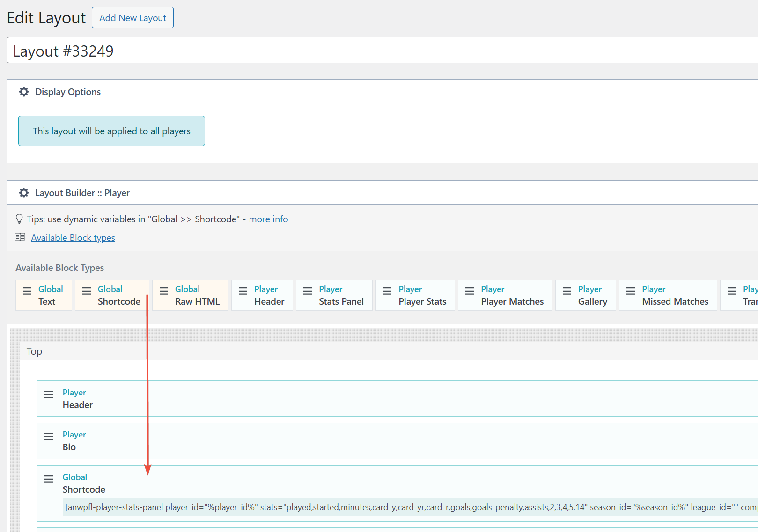This screenshot has width=758, height=532.
Task: Select the Player Matches block type
Action: tap(505, 295)
